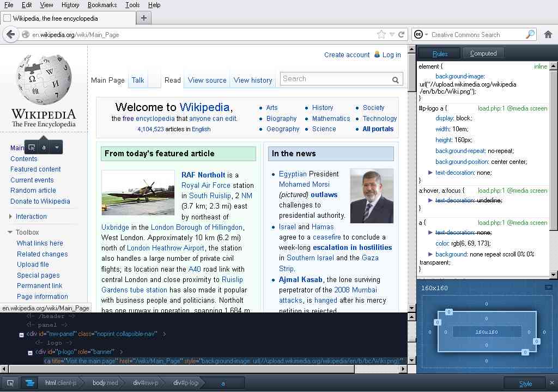Click the Northolt aircraft thumbnail image
The image size is (558, 392).
[138, 193]
